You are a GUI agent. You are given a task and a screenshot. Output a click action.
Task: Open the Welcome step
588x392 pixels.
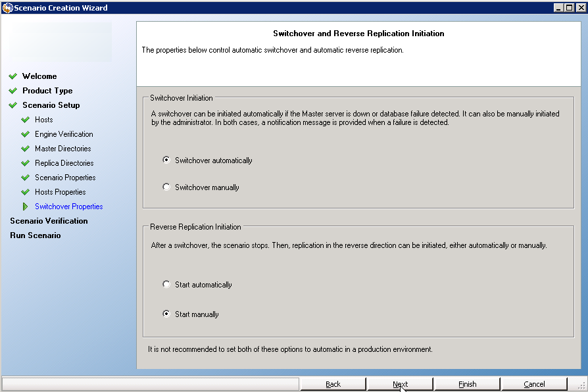click(39, 76)
